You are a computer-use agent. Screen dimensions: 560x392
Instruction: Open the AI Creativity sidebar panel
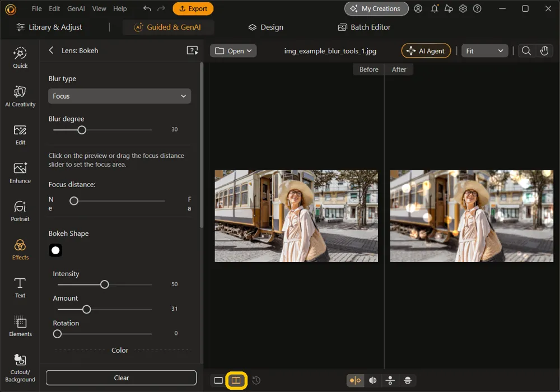[20, 96]
